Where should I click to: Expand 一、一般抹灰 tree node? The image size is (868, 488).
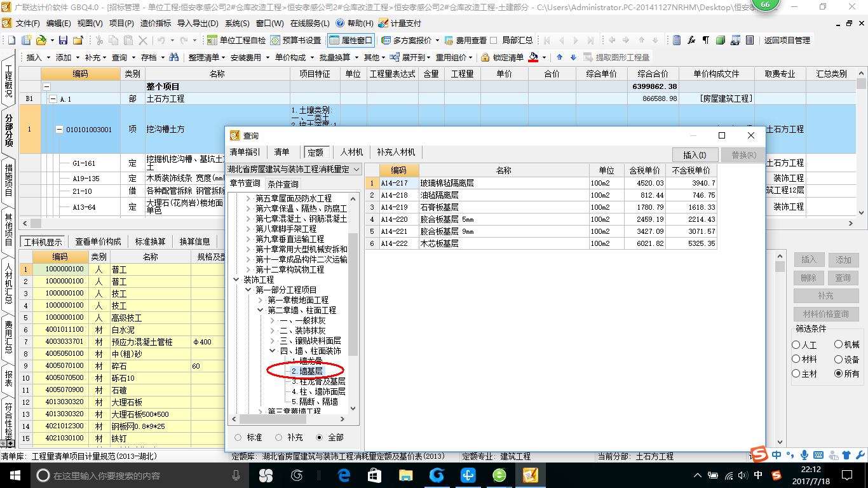coord(272,320)
